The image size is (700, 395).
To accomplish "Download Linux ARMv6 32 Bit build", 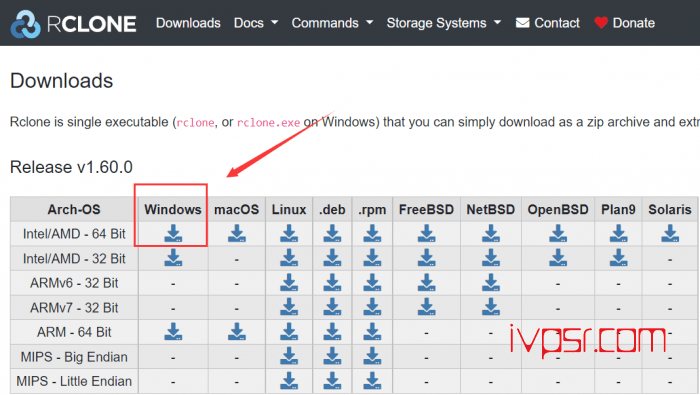I will pos(289,283).
